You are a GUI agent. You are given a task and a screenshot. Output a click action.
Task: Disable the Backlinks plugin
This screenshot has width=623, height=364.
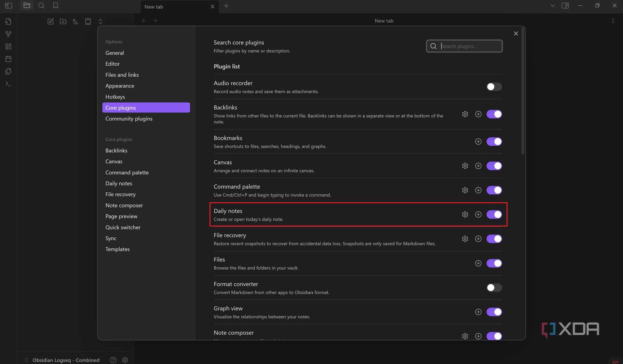[494, 114]
